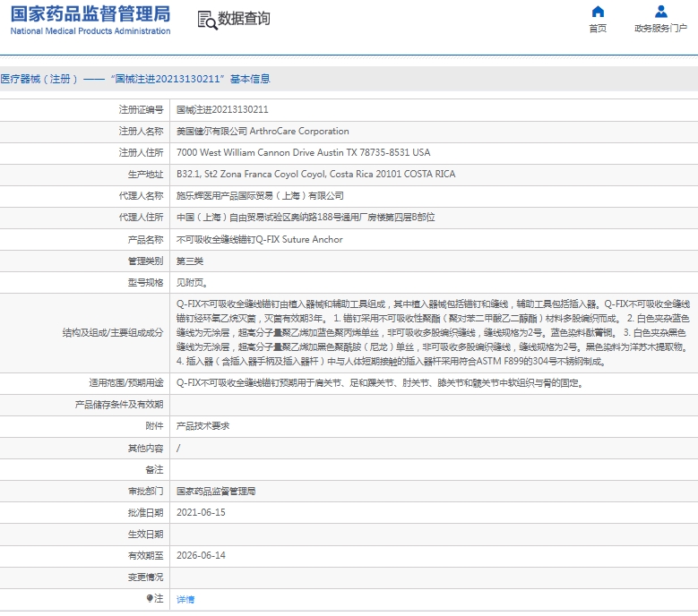The image size is (698, 616).
Task: Click the 备注 field label
Action: pyautogui.click(x=154, y=470)
